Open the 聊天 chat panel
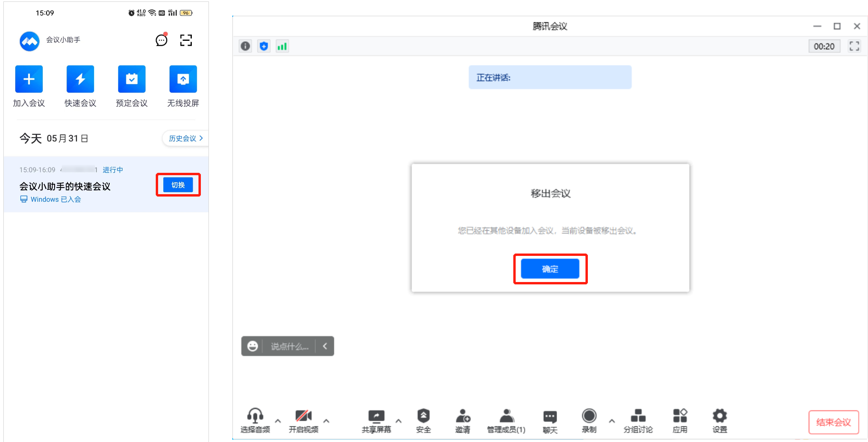Viewport: 868px width, 442px height. [x=550, y=422]
